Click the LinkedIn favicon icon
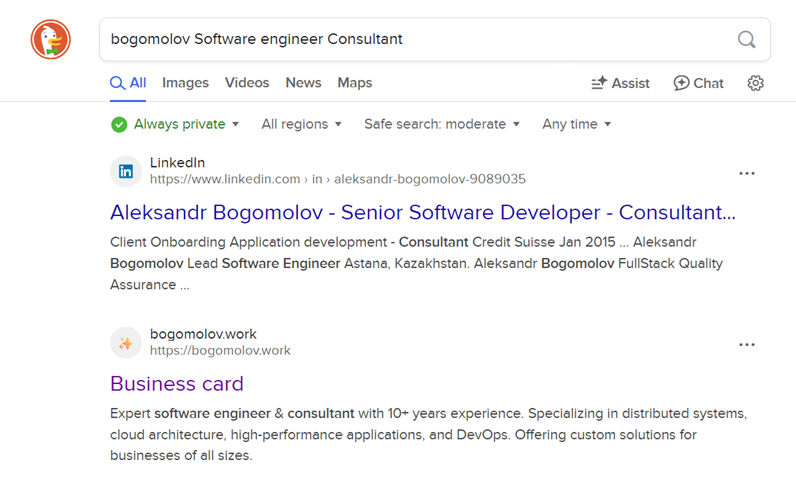 (x=126, y=172)
